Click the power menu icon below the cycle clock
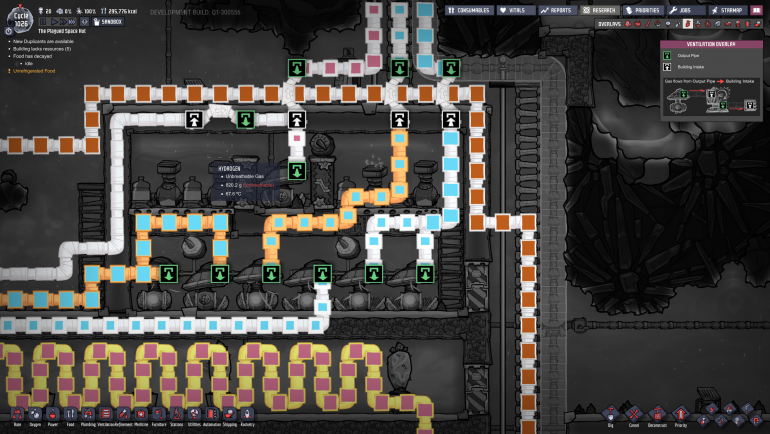Image resolution: width=770 pixels, height=434 pixels. pyautogui.click(x=8, y=31)
